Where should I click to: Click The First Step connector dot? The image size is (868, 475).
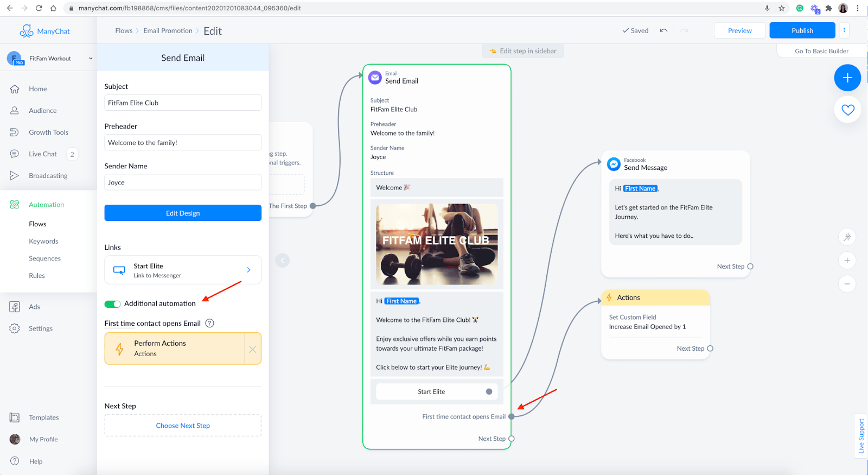coord(312,206)
